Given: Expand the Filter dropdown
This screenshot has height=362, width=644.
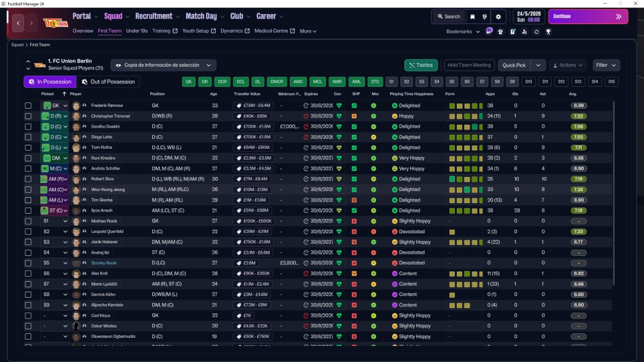Looking at the screenshot, I should coord(606,65).
